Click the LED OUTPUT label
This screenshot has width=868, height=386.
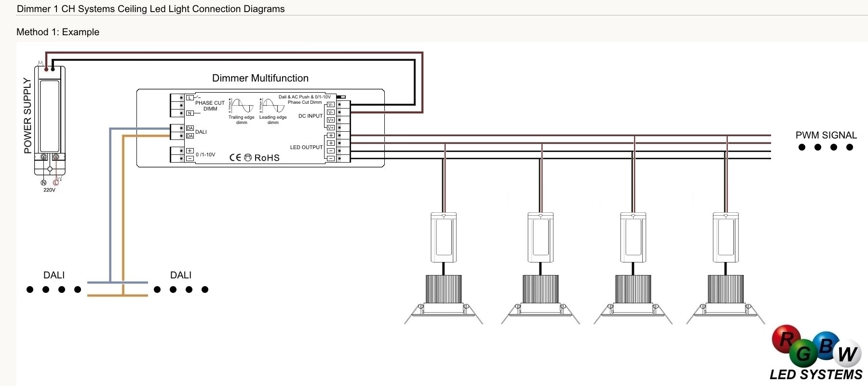click(x=306, y=147)
